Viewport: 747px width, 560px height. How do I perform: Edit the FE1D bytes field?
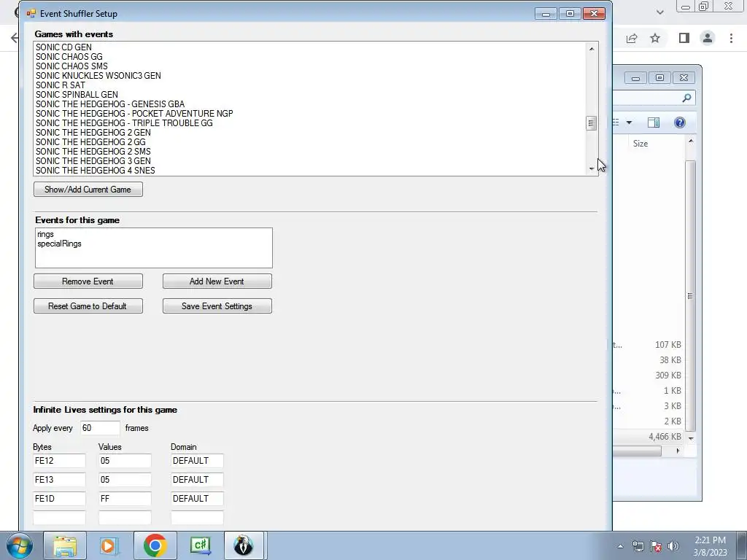59,499
